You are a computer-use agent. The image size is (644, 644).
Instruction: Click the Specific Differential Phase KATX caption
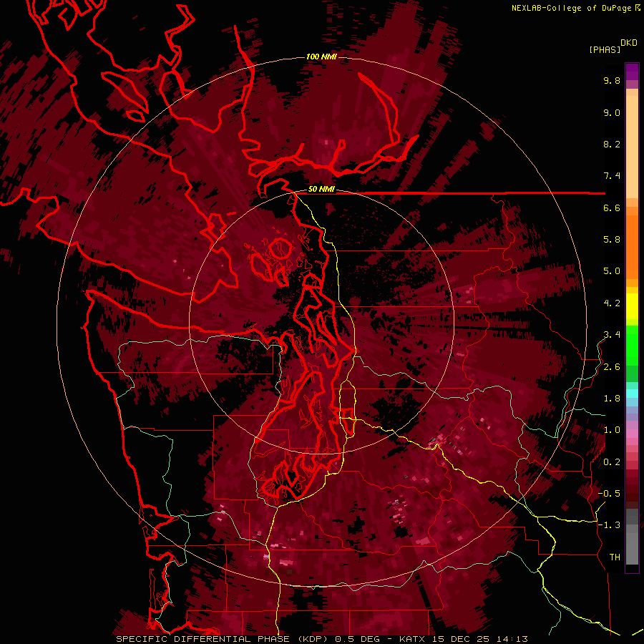(322, 639)
